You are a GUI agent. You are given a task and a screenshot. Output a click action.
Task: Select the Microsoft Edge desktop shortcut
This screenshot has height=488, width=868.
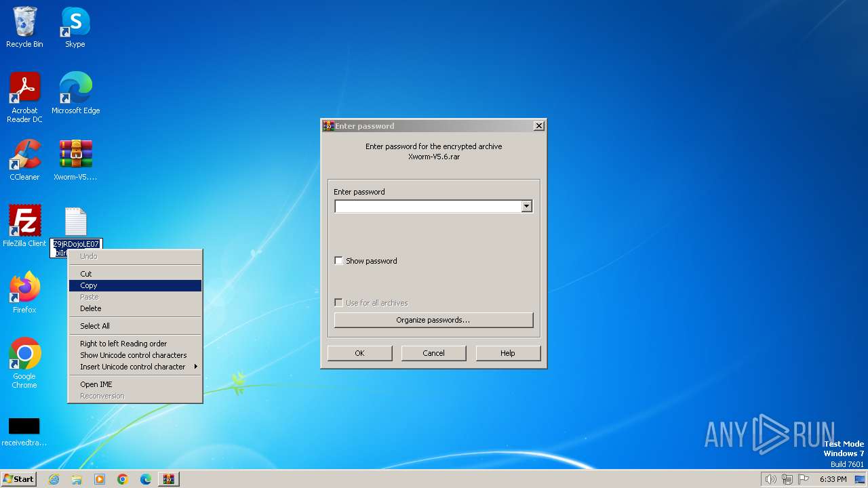[75, 93]
